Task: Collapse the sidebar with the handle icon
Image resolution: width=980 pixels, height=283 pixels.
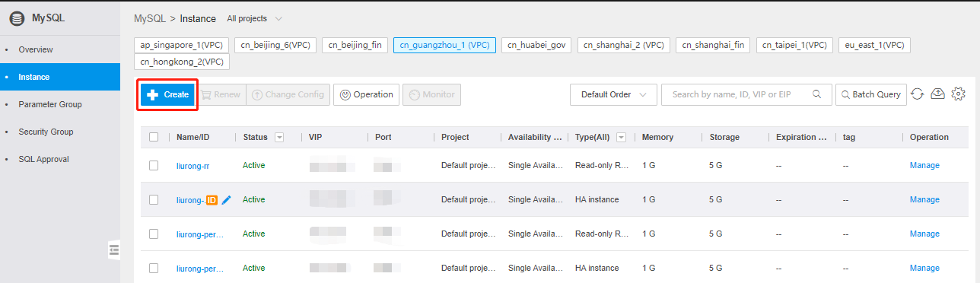Action: pyautogui.click(x=114, y=250)
